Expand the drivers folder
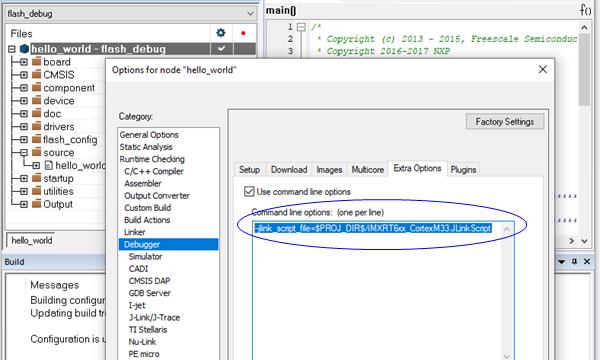The image size is (600, 360). 24,127
